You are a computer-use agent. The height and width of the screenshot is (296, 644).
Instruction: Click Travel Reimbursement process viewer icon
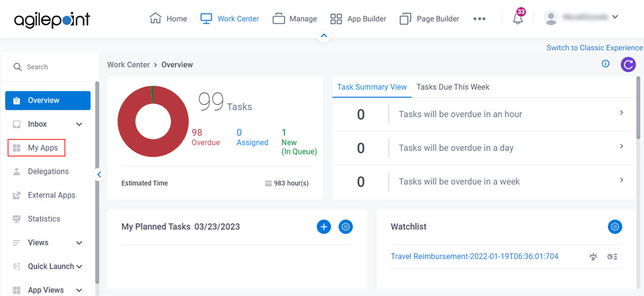click(x=594, y=257)
